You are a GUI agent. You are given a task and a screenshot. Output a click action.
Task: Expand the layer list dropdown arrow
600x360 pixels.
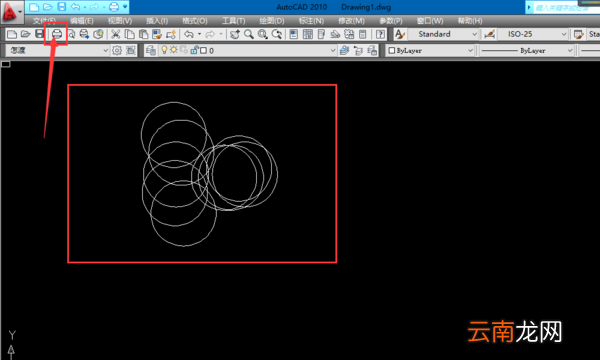point(333,50)
